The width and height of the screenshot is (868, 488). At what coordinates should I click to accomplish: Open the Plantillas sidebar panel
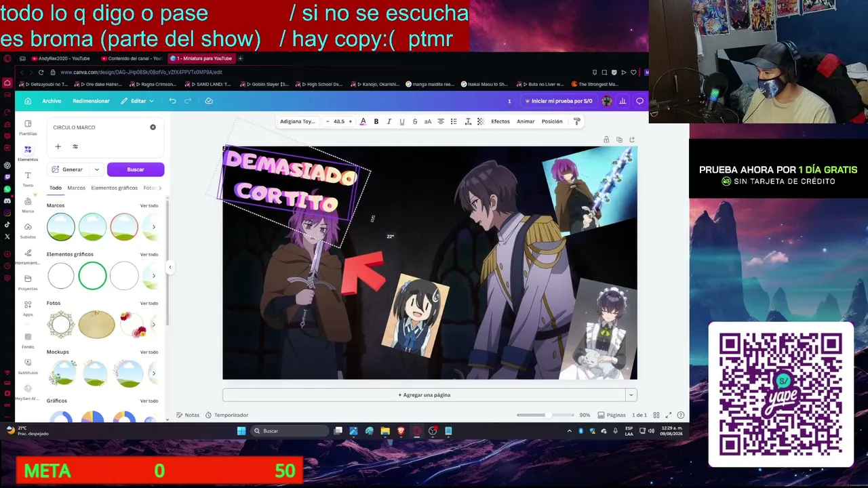pos(28,127)
